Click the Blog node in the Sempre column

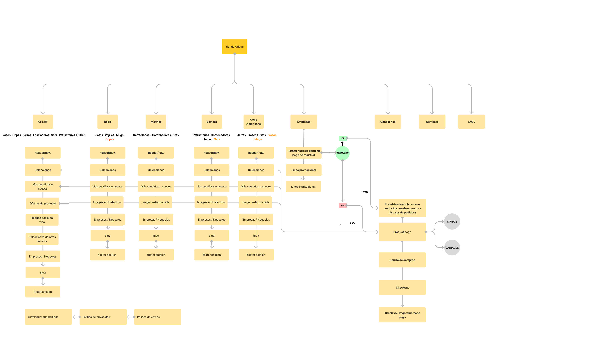point(212,236)
